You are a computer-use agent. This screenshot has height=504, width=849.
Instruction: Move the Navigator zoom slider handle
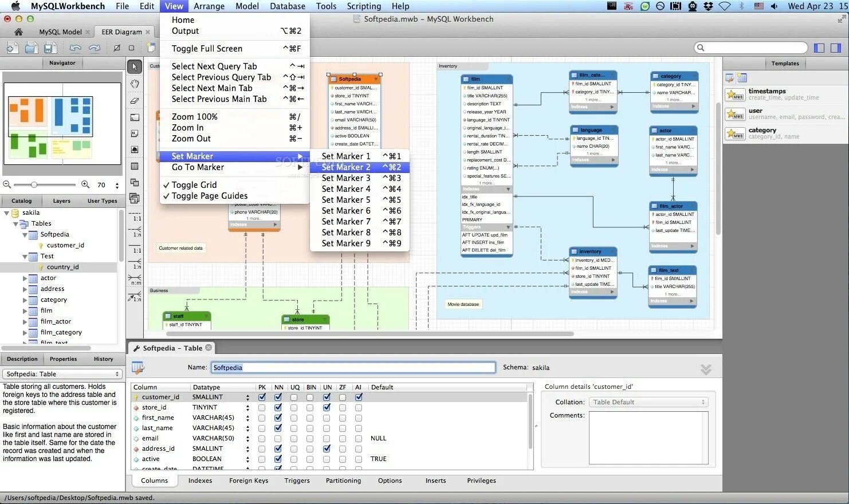[34, 184]
